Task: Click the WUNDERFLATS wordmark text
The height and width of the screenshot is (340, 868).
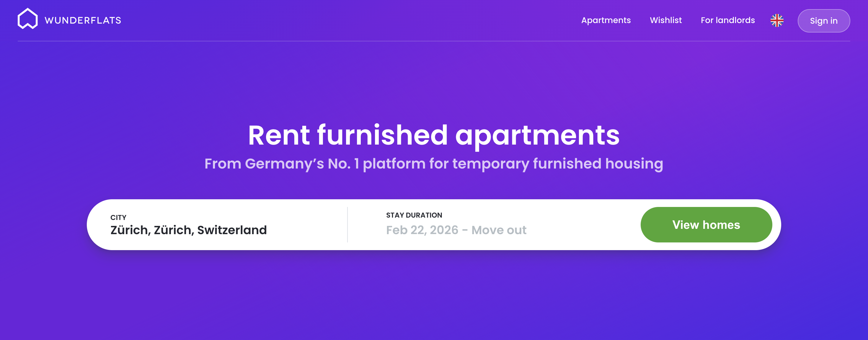Action: pyautogui.click(x=83, y=21)
